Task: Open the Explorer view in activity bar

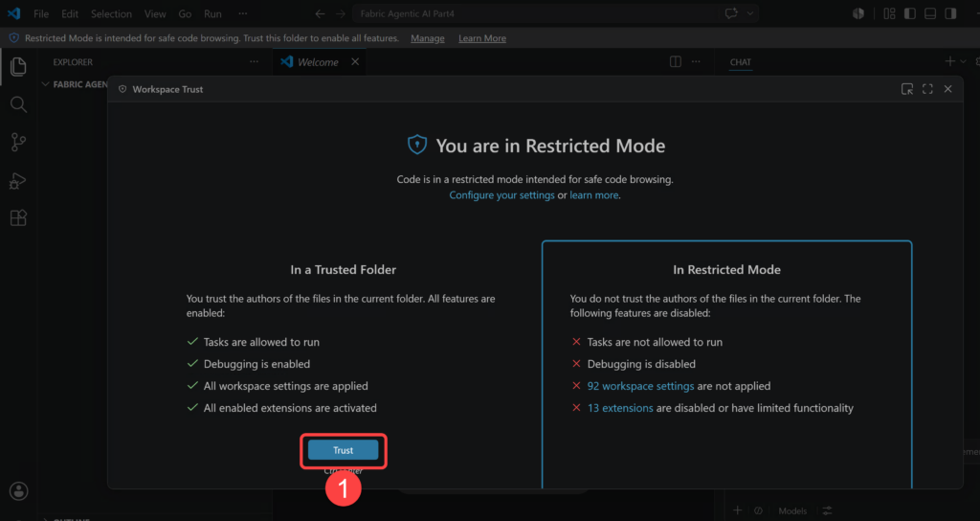Action: click(x=18, y=66)
